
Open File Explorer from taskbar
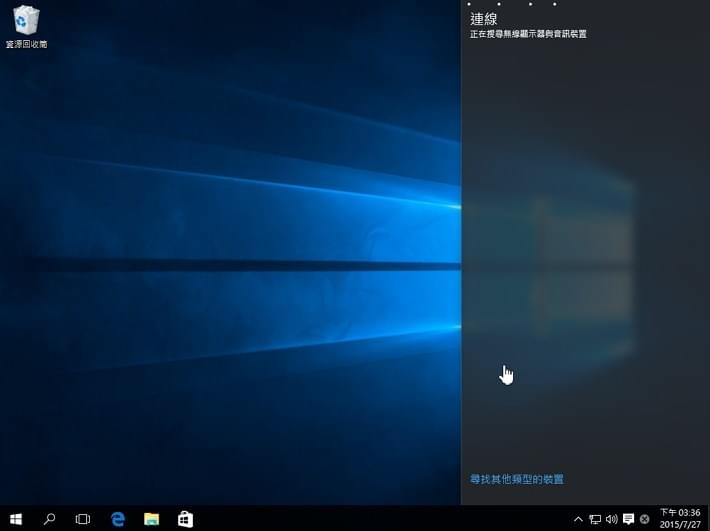(x=151, y=519)
